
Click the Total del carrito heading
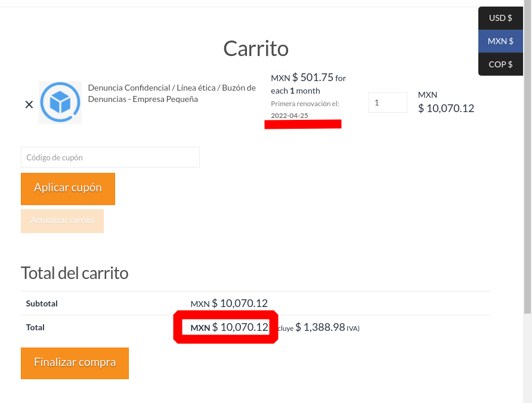tap(75, 273)
